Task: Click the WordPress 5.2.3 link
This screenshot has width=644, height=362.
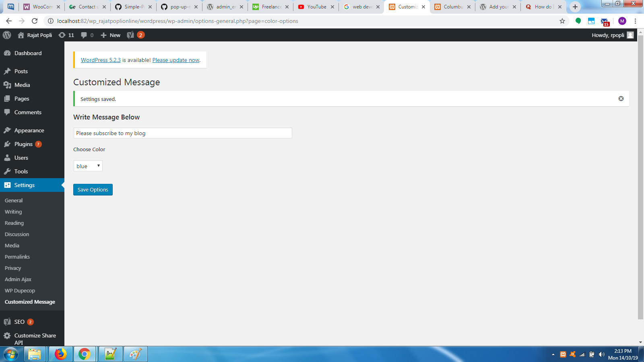Action: (101, 60)
